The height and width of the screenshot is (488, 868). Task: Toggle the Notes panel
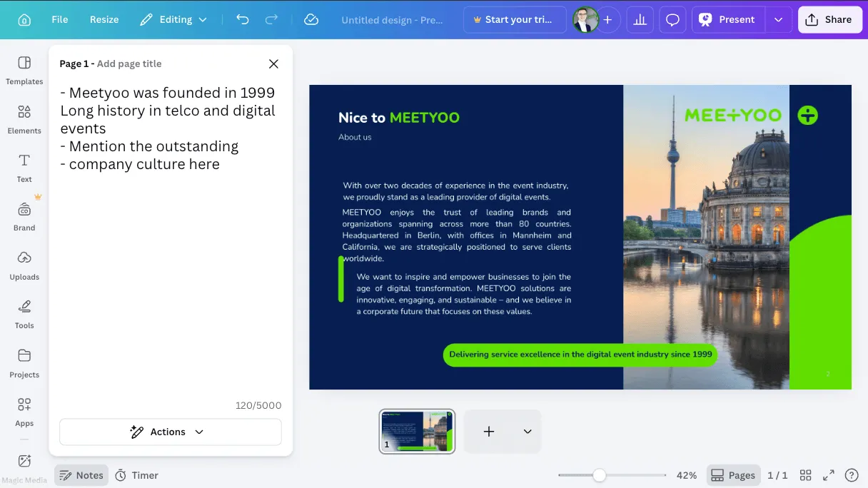point(81,474)
